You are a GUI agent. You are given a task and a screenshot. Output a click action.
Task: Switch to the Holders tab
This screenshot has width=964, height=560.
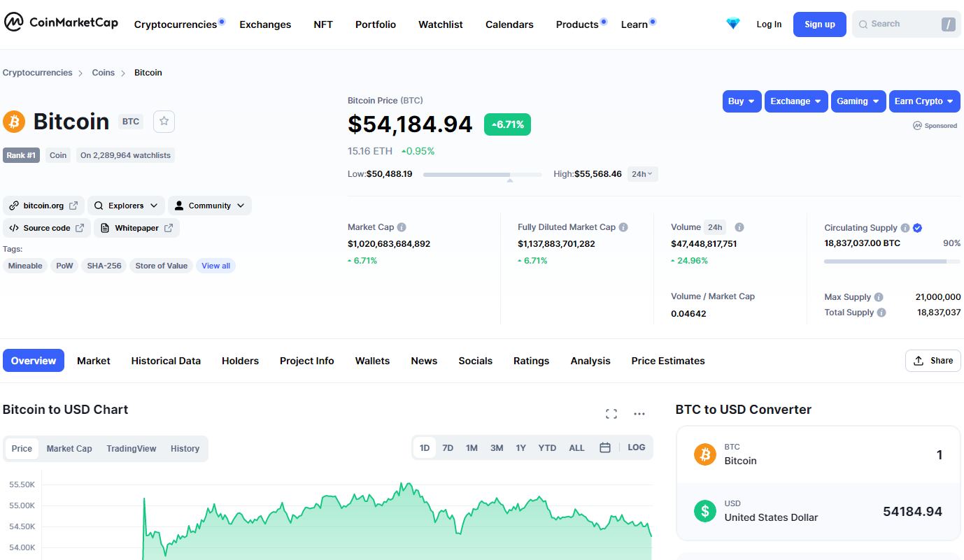click(240, 361)
